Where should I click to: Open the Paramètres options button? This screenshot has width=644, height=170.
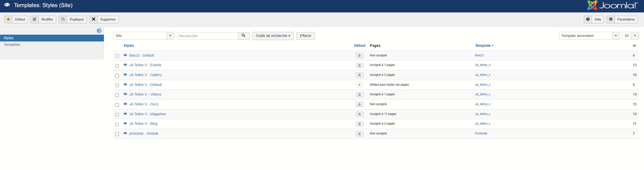[x=622, y=19]
